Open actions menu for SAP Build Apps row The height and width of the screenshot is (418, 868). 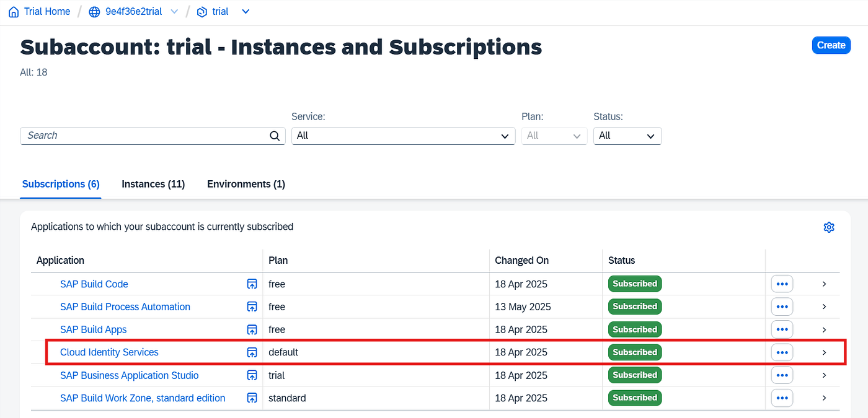(782, 329)
